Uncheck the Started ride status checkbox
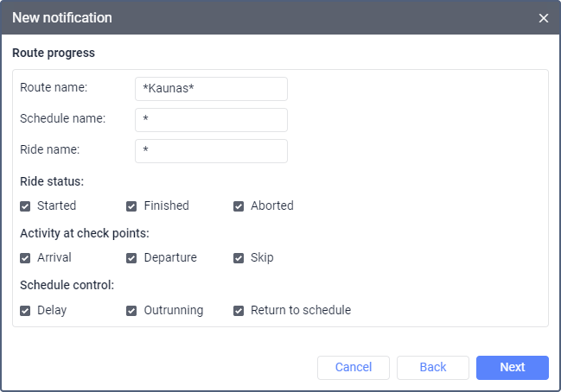This screenshot has height=392, width=561. click(x=26, y=206)
